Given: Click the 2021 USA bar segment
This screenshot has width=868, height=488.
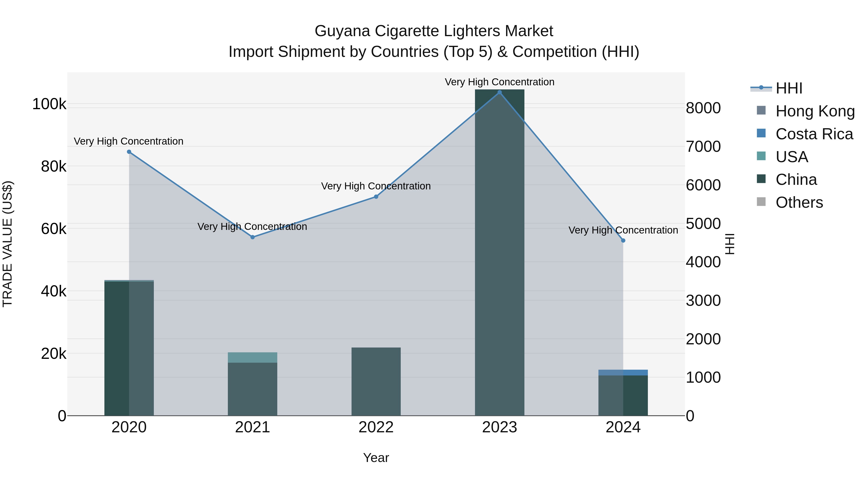Looking at the screenshot, I should [253, 358].
